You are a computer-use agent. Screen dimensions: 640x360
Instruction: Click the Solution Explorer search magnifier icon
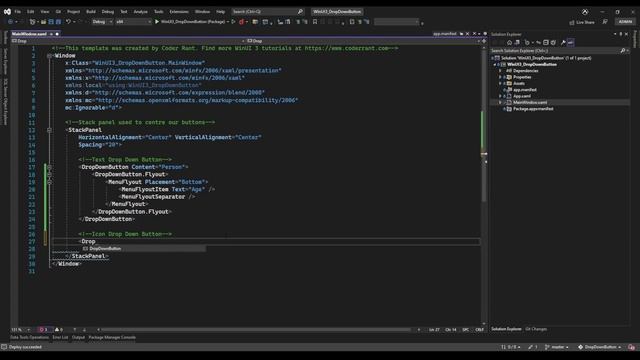(x=623, y=51)
